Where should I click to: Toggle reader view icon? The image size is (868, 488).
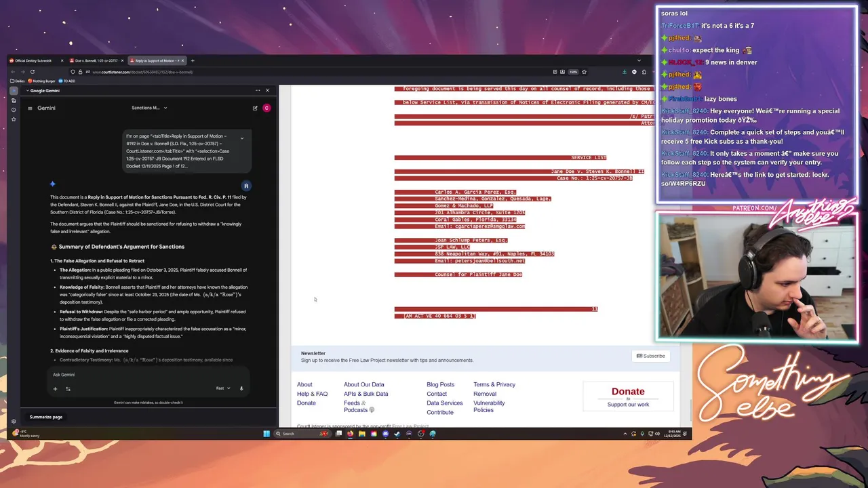click(x=555, y=72)
